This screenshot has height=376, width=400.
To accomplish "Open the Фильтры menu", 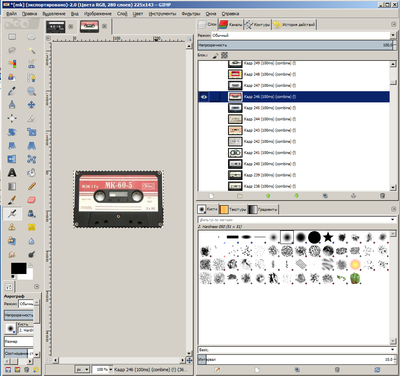I will pyautogui.click(x=191, y=14).
